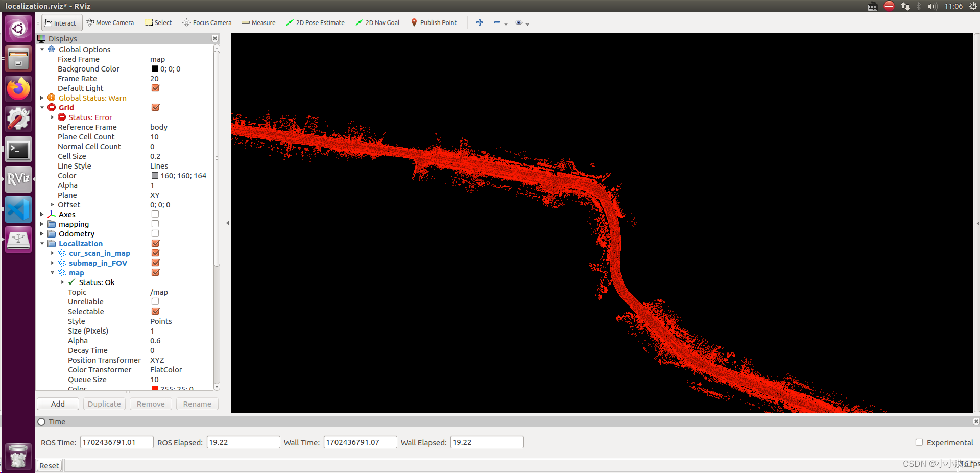Open the system power menu icon
The width and height of the screenshot is (980, 473).
point(973,6)
